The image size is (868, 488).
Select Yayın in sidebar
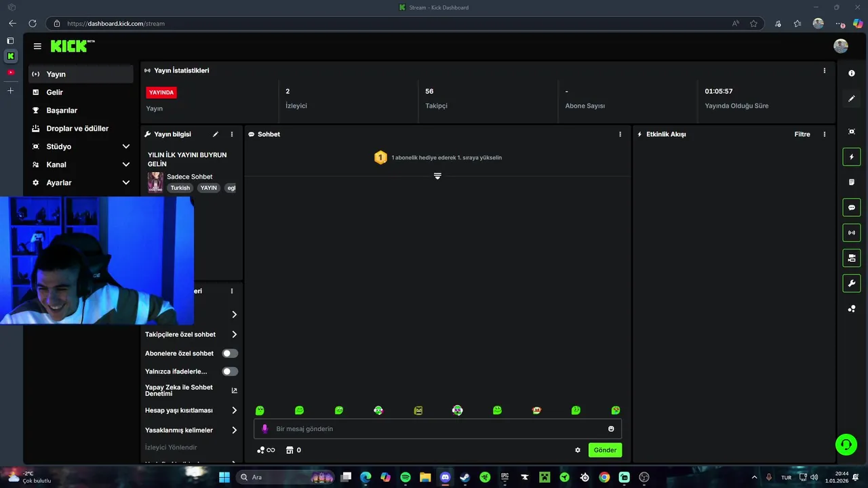81,74
